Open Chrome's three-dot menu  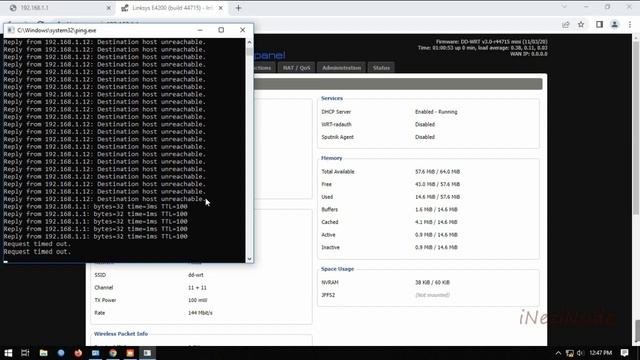630,24
